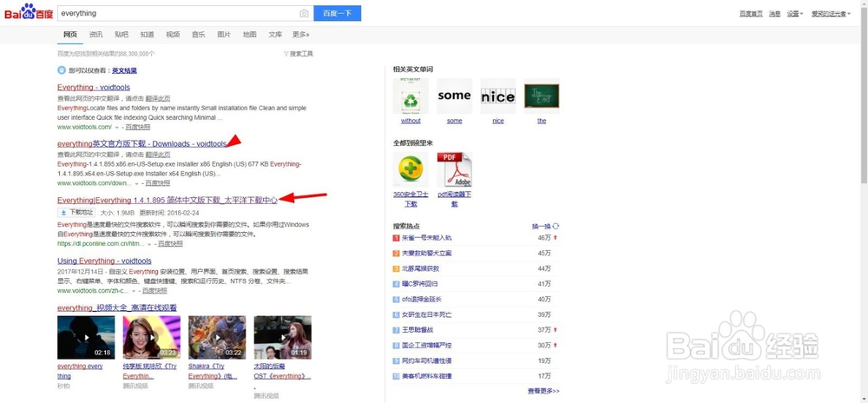Open Everything 1.4.1.895 简体中文版下载 result
The image size is (868, 403).
pos(168,200)
